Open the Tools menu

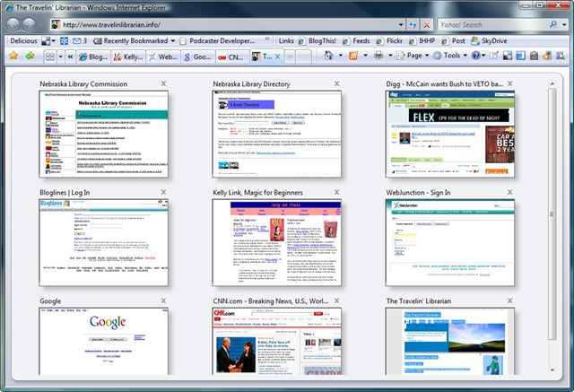pos(450,56)
